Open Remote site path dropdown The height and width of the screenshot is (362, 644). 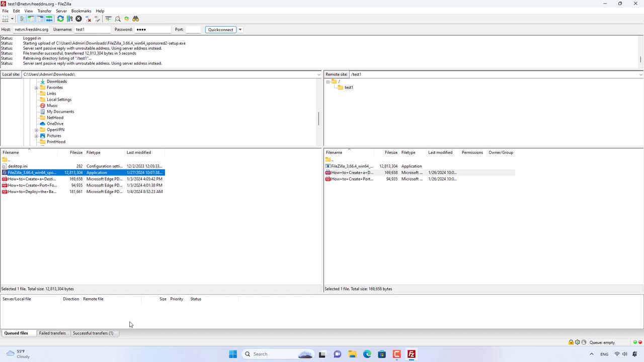[640, 74]
